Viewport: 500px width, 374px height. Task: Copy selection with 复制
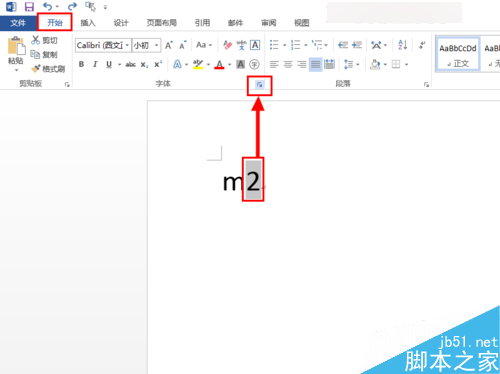point(44,54)
